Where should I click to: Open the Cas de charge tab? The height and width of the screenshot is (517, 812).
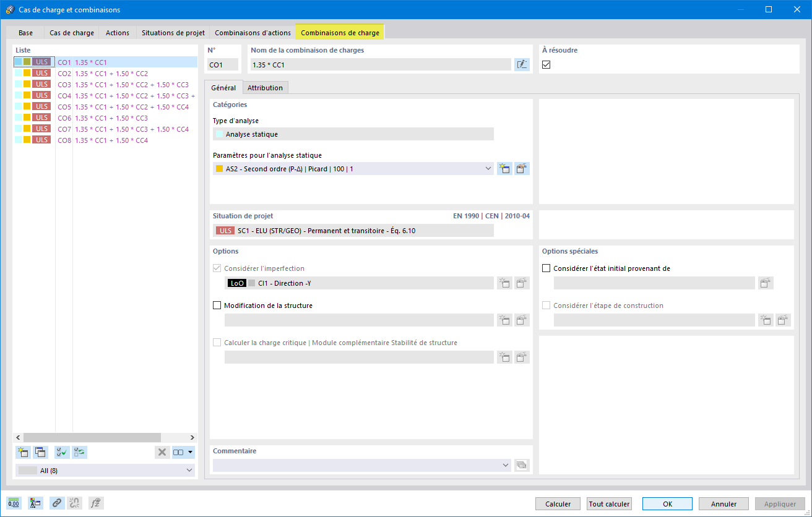click(72, 32)
